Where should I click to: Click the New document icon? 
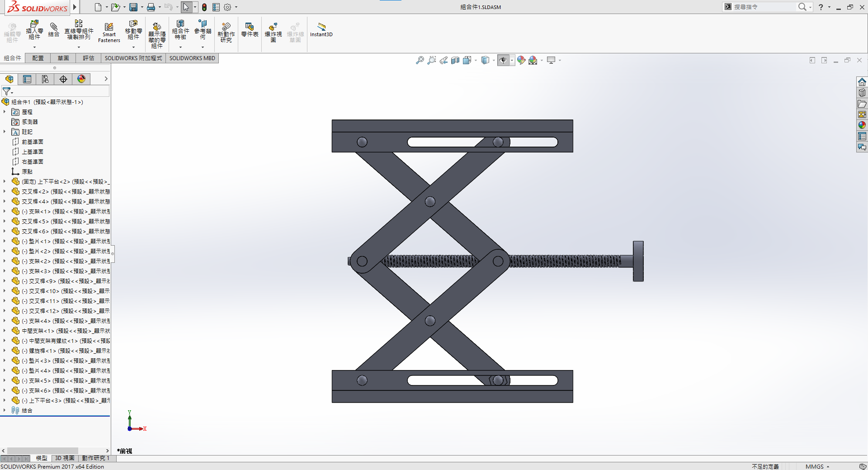98,7
